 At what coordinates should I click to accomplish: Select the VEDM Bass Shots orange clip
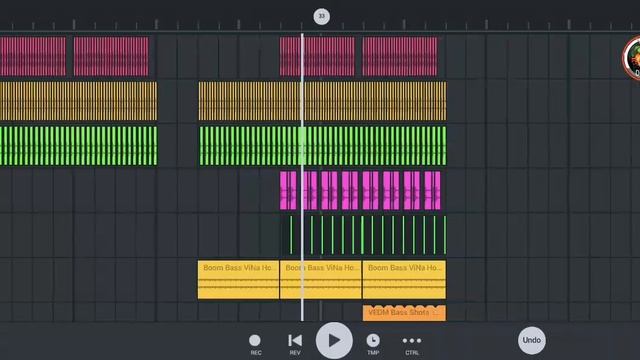point(404,313)
